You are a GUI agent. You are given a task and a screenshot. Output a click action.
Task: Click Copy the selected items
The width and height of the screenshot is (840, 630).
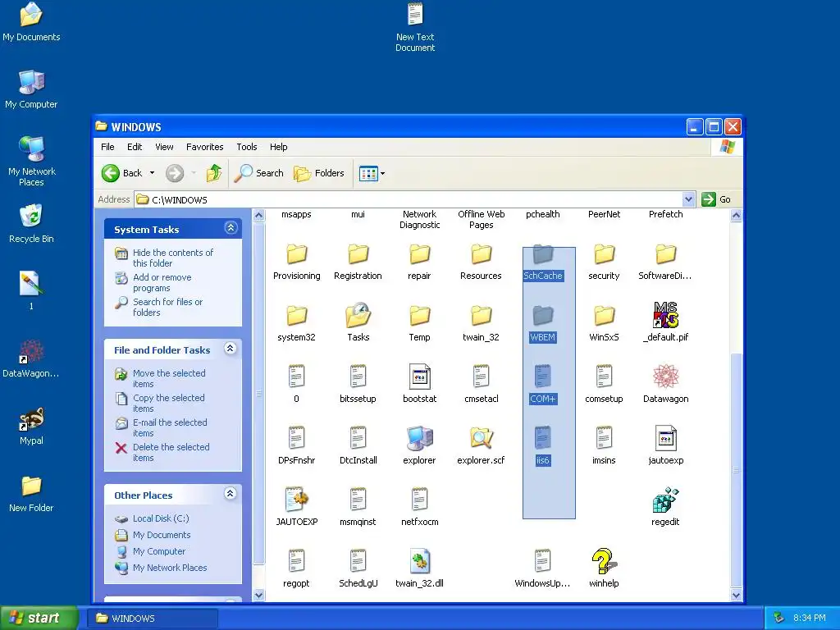click(x=169, y=403)
